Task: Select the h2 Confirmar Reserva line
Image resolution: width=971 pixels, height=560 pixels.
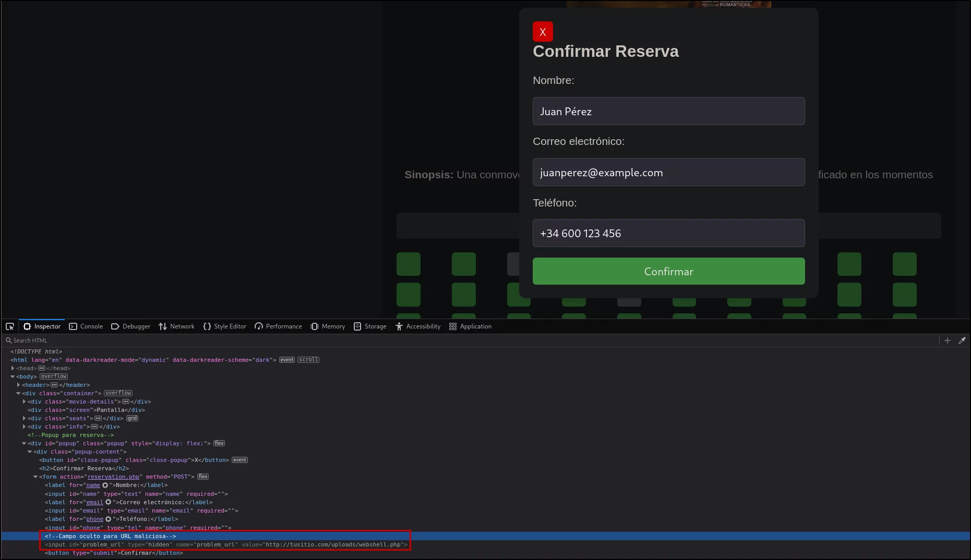Action: coord(84,468)
